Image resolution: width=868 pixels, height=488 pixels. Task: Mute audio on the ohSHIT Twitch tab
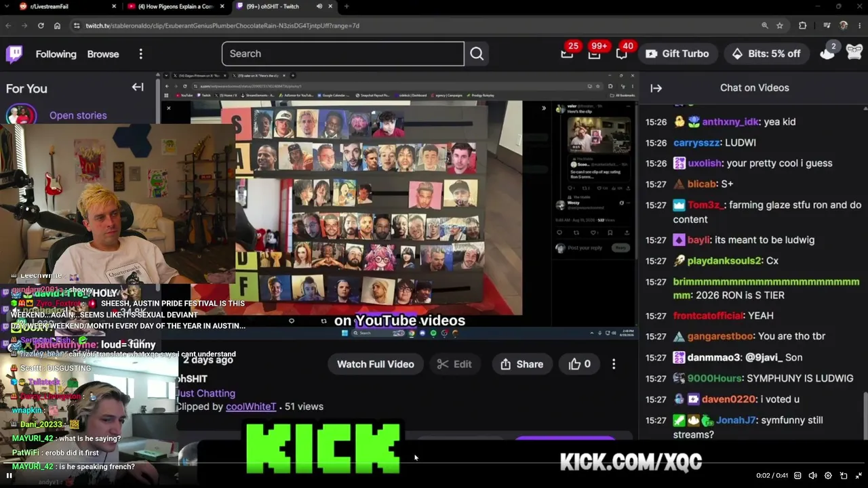tap(319, 7)
